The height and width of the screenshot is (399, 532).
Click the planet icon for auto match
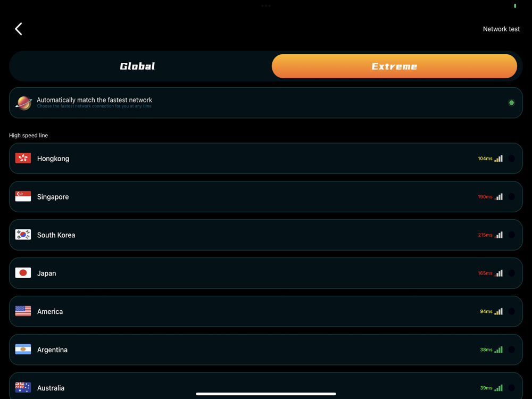pyautogui.click(x=24, y=103)
